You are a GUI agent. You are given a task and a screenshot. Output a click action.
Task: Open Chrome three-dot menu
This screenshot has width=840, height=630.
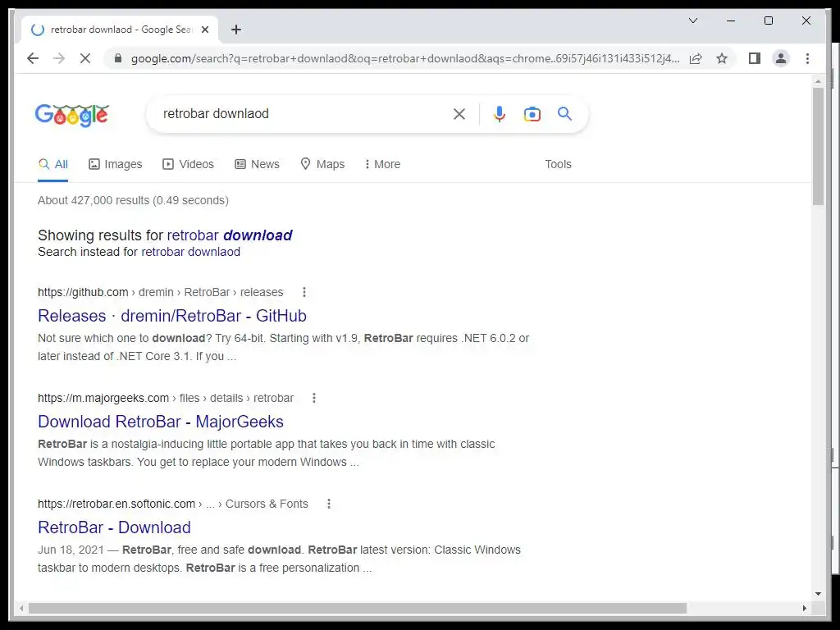tap(807, 58)
